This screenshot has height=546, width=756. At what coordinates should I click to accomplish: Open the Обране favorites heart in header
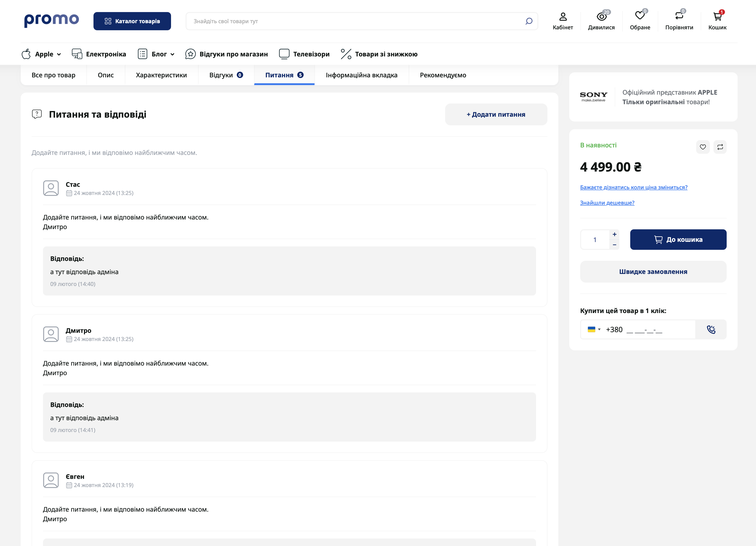640,16
